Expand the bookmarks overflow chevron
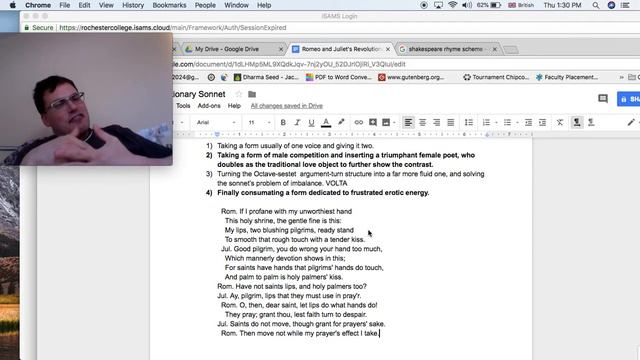Image resolution: width=640 pixels, height=360 pixels. click(x=621, y=77)
